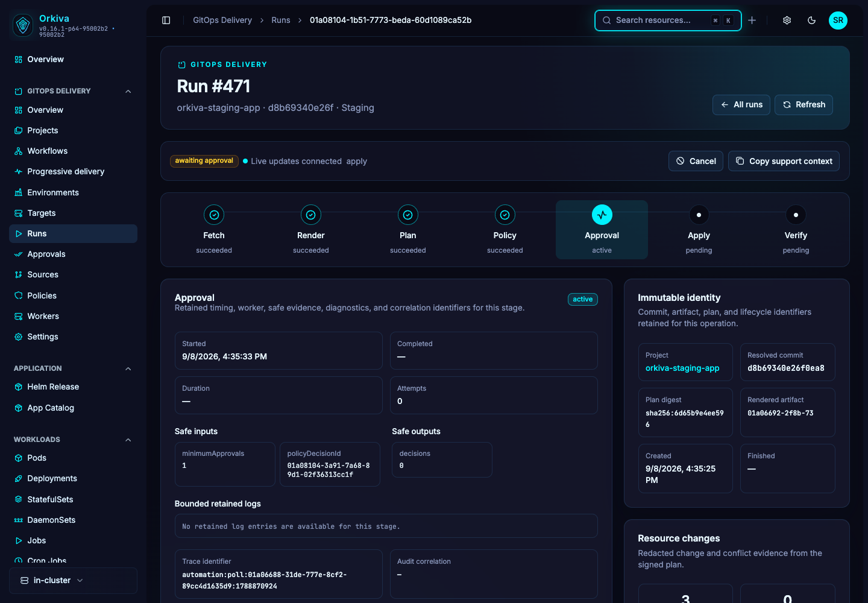Copy support context for this run
Screen dimensions: 868x603
pyautogui.click(x=784, y=161)
